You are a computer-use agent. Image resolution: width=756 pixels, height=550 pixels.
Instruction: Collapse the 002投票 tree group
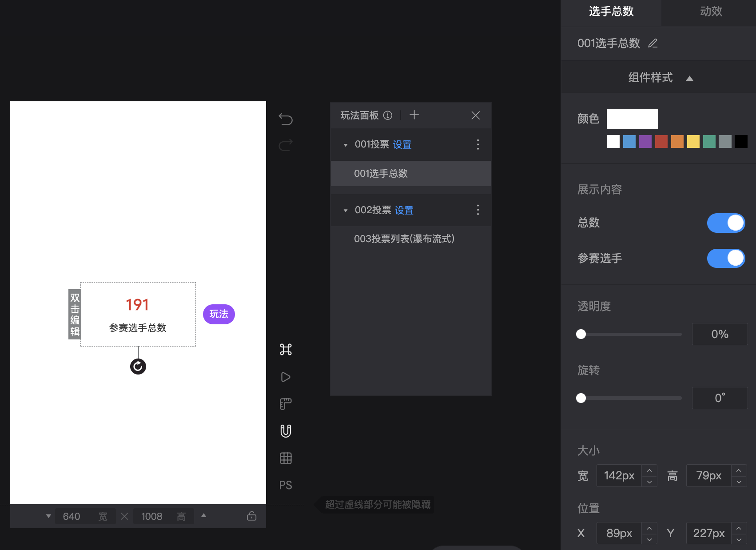click(346, 211)
